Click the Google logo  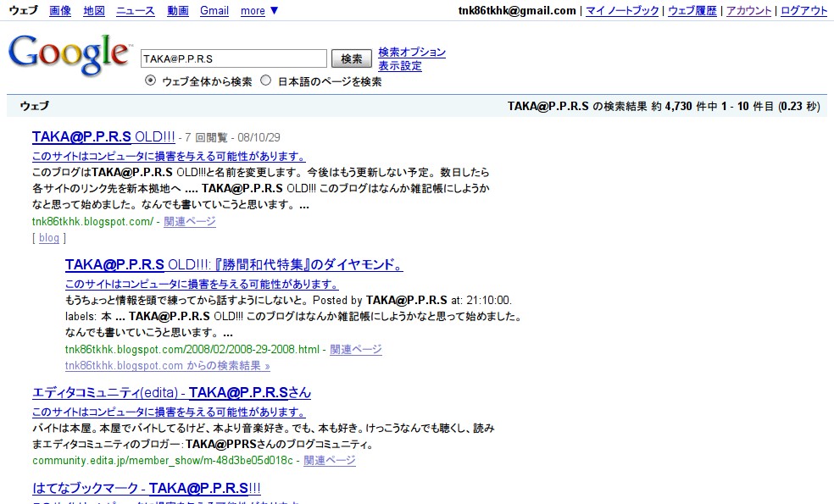click(x=68, y=54)
